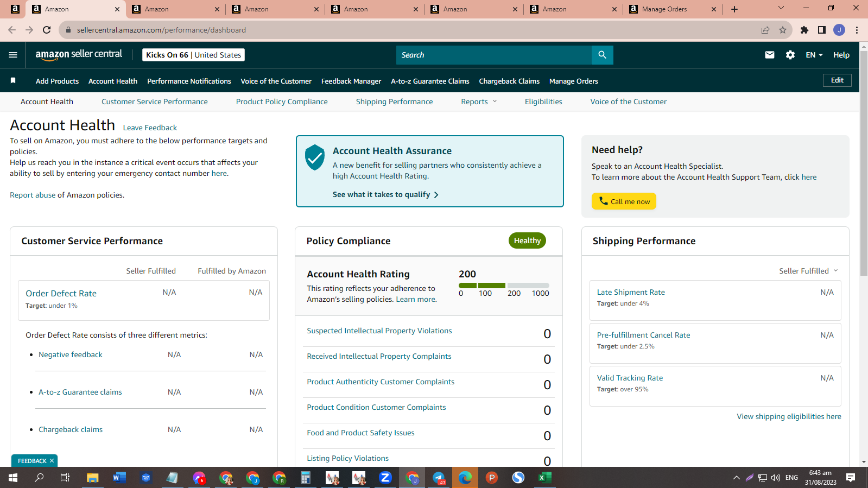Screen dimensions: 868x488
Task: Click into the Seller Central search field
Action: pyautogui.click(x=494, y=55)
